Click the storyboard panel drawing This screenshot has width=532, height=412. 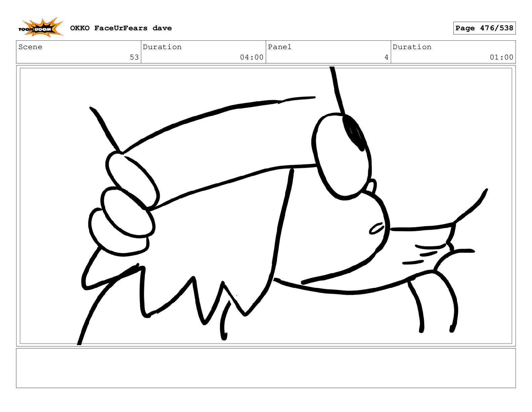pos(266,206)
